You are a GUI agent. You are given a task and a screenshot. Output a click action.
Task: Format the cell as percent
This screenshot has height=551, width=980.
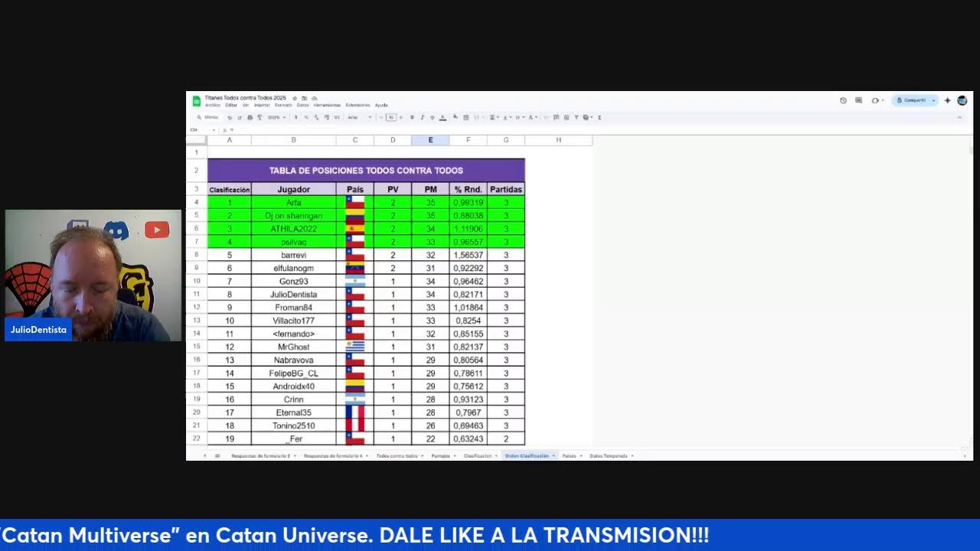(x=306, y=117)
